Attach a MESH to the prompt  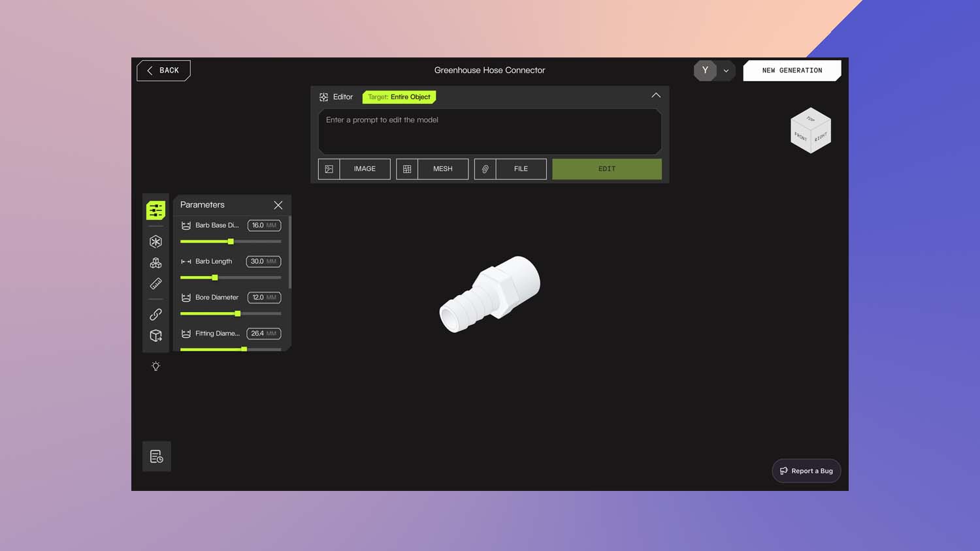tap(433, 169)
